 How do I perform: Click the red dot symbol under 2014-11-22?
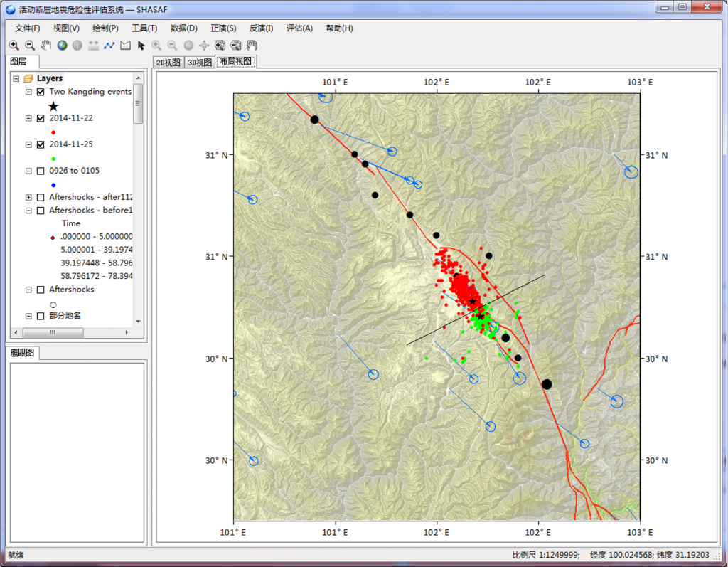click(53, 132)
